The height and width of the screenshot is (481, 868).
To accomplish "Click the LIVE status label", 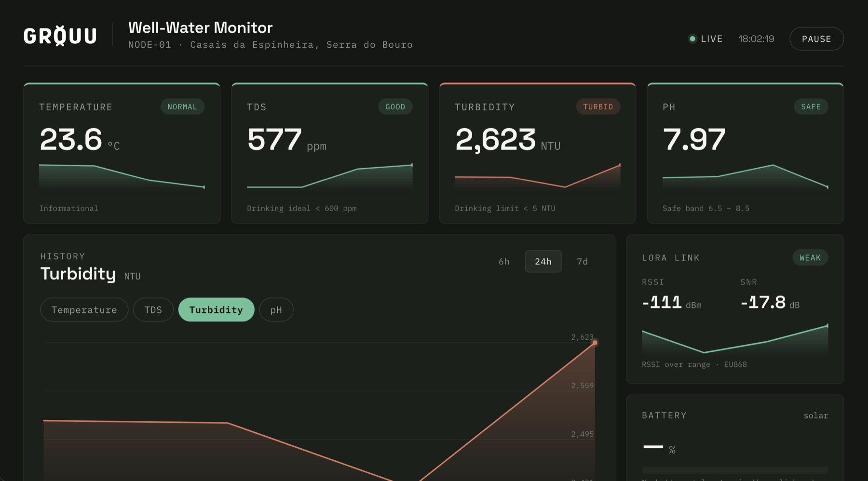I will click(x=712, y=39).
